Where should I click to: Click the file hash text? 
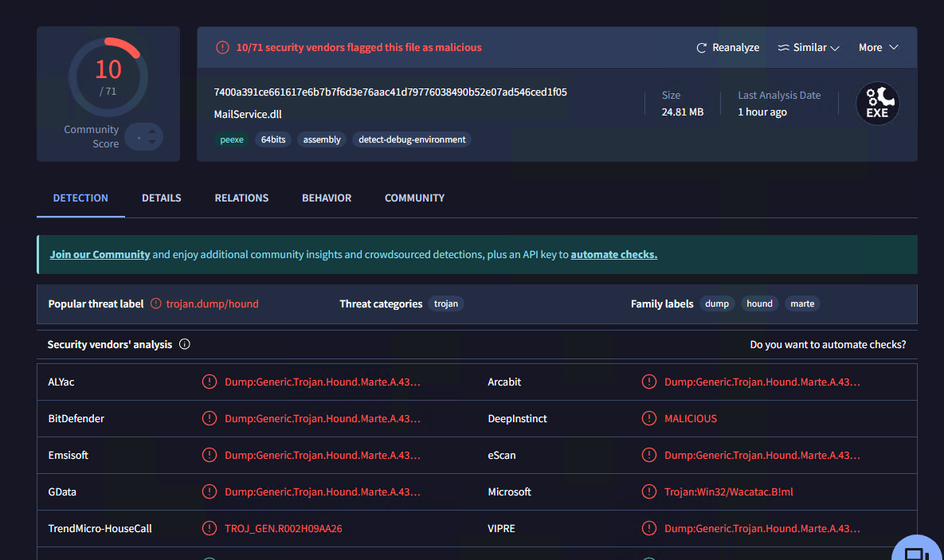[390, 92]
